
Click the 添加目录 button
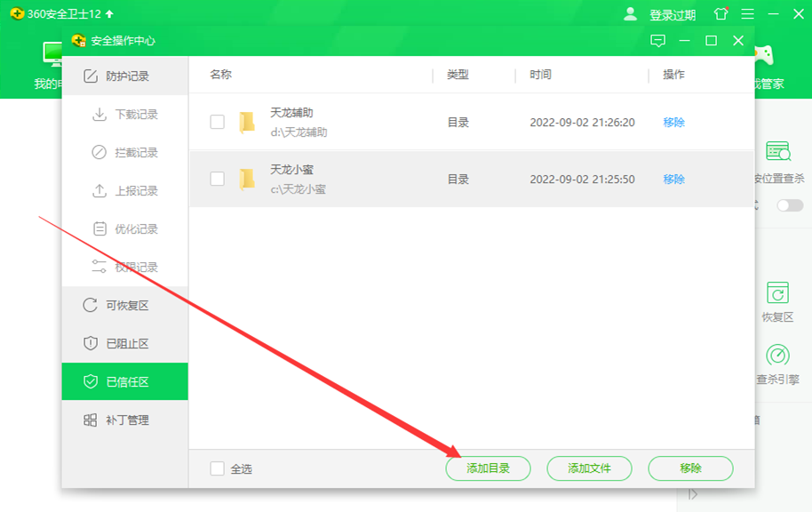coord(488,468)
